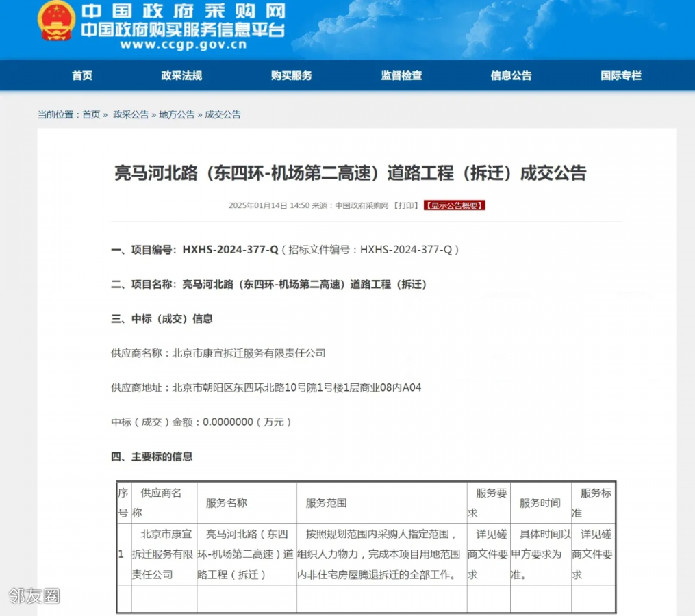Open the 监督检查 navigation item

[x=401, y=76]
